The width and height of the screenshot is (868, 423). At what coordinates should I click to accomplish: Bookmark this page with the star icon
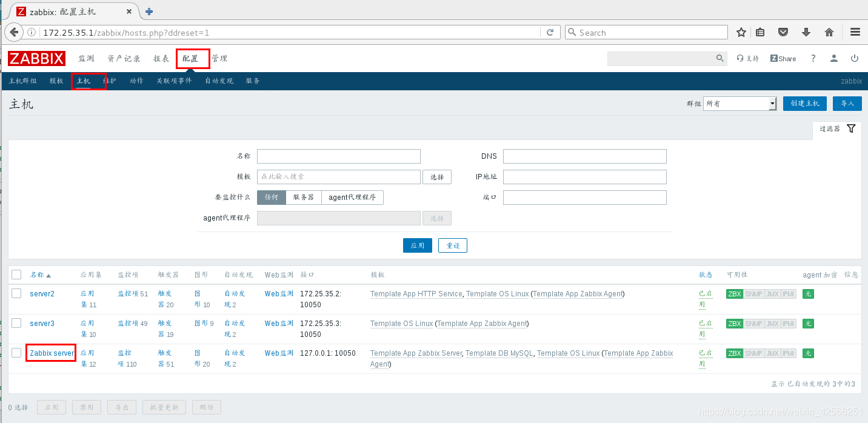(x=741, y=33)
